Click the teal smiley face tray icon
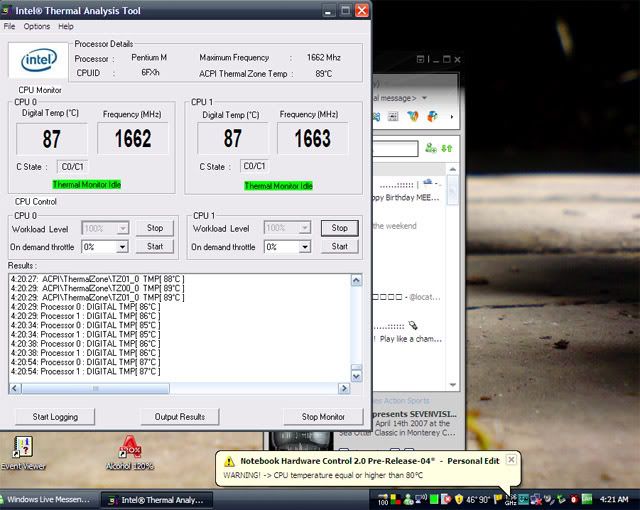 tap(524, 499)
